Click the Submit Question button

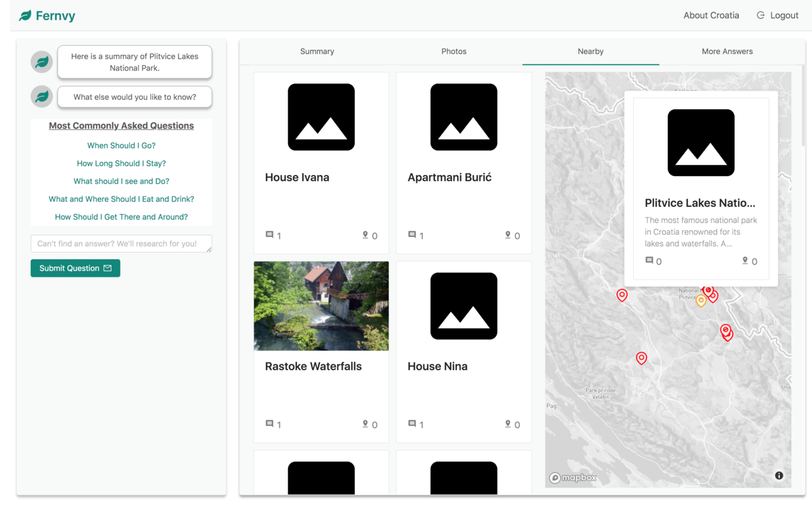(x=75, y=268)
